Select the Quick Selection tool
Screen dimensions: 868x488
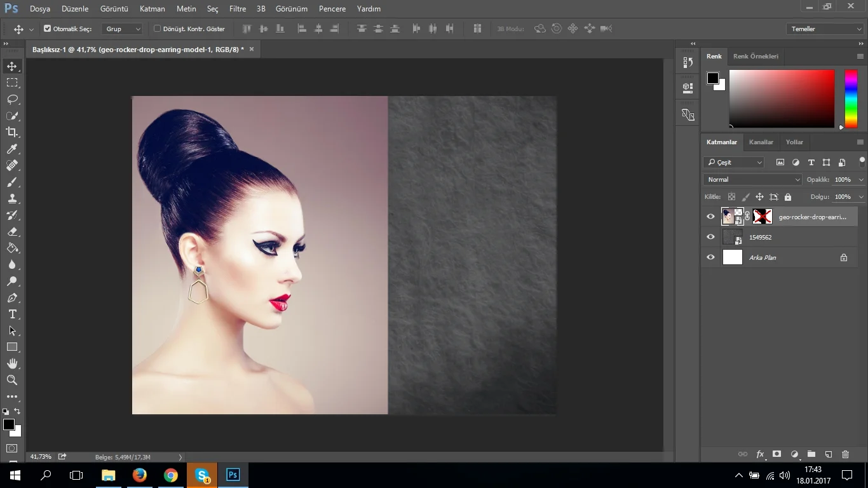click(12, 116)
